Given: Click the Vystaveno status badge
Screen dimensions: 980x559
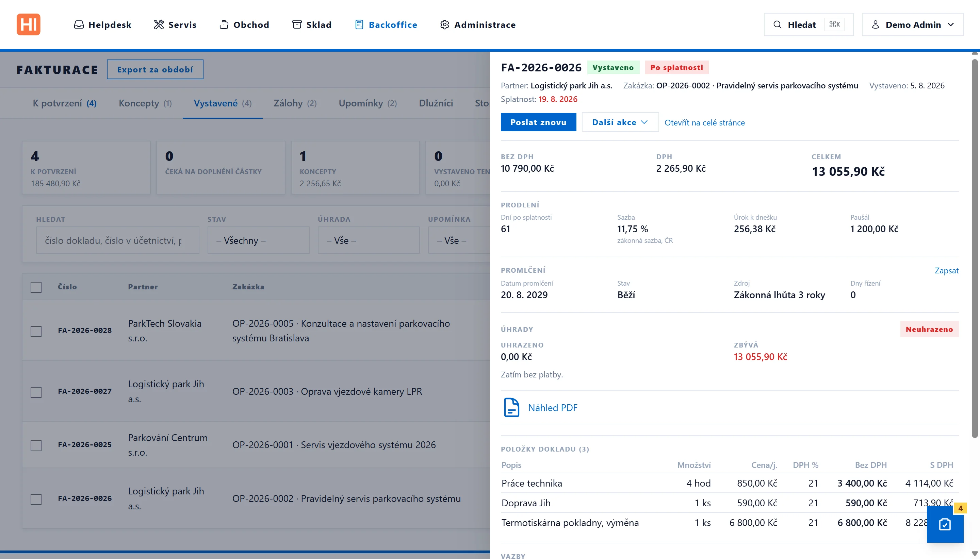Looking at the screenshot, I should [x=613, y=67].
